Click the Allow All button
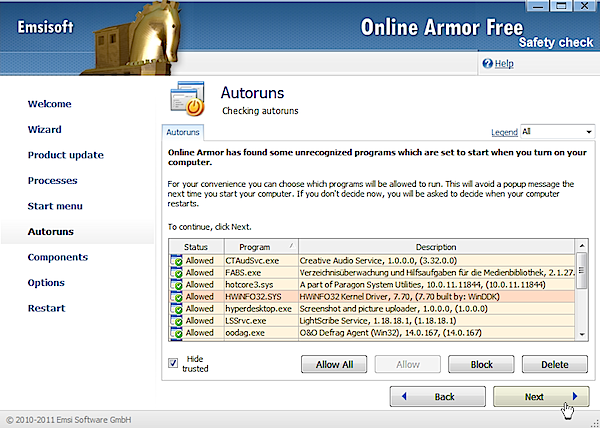Image resolution: width=600 pixels, height=428 pixels. pyautogui.click(x=334, y=365)
